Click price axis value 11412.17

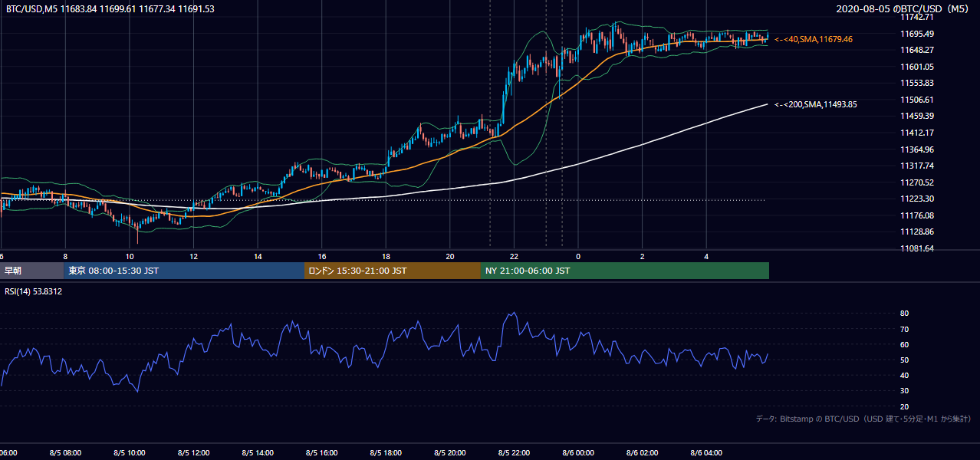917,133
